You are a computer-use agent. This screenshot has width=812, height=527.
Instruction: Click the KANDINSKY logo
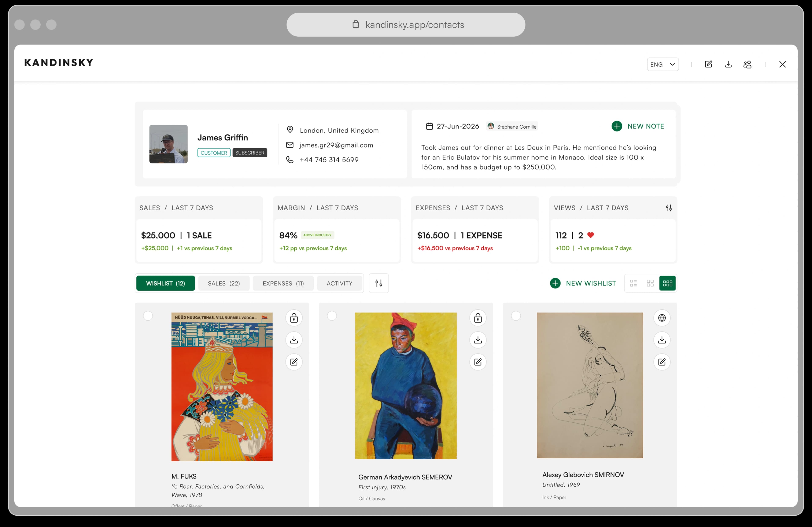pos(59,62)
